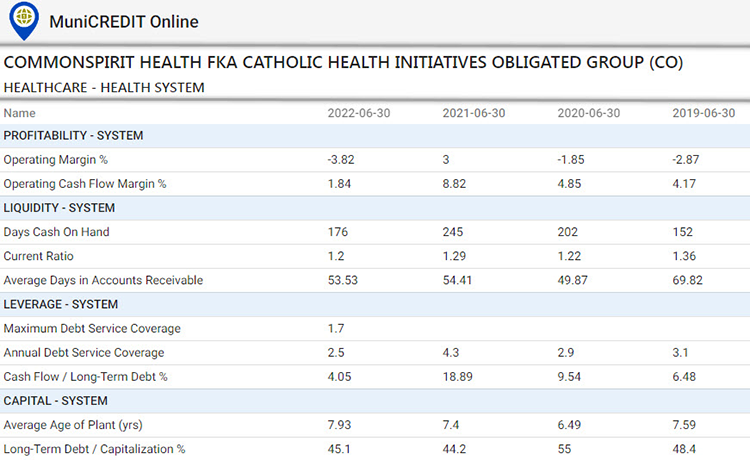
Task: Click Long-Term Debt / Capitalization % label
Action: [x=94, y=449]
